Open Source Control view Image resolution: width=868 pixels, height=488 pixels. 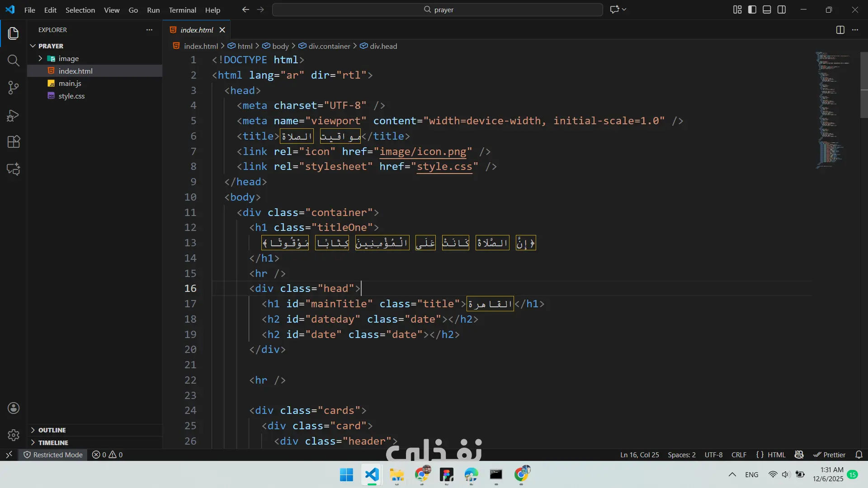(x=14, y=88)
